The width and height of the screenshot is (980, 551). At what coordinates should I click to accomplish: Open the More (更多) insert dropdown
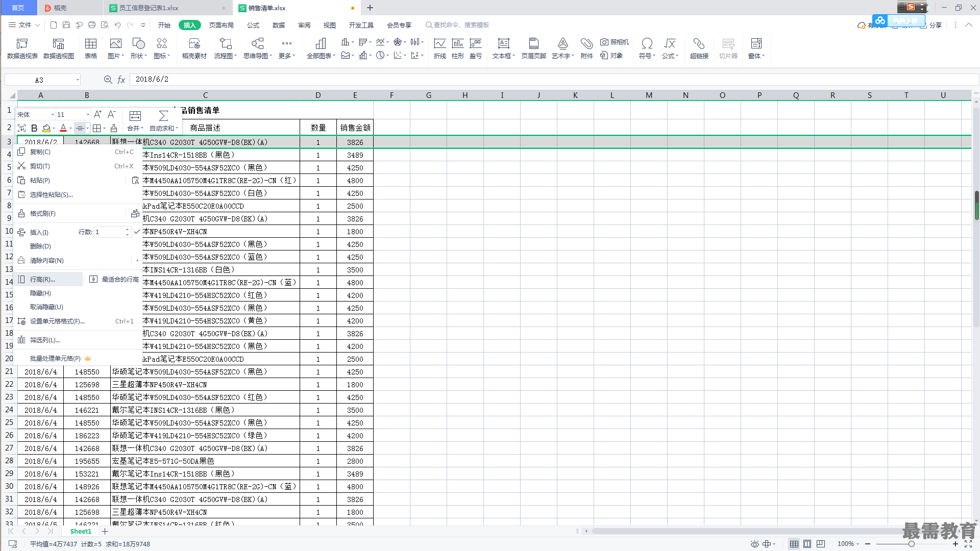coord(287,48)
